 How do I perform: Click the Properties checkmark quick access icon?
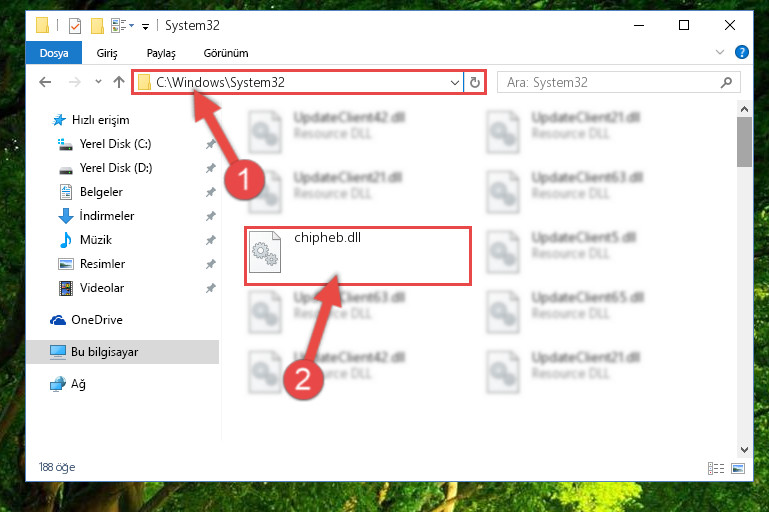[75, 26]
